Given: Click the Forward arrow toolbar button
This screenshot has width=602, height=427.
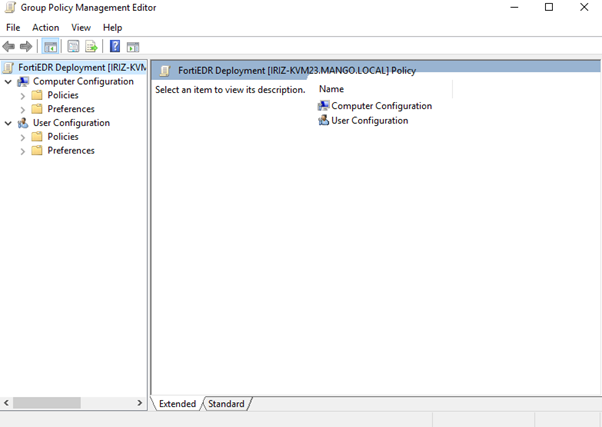Looking at the screenshot, I should point(26,46).
